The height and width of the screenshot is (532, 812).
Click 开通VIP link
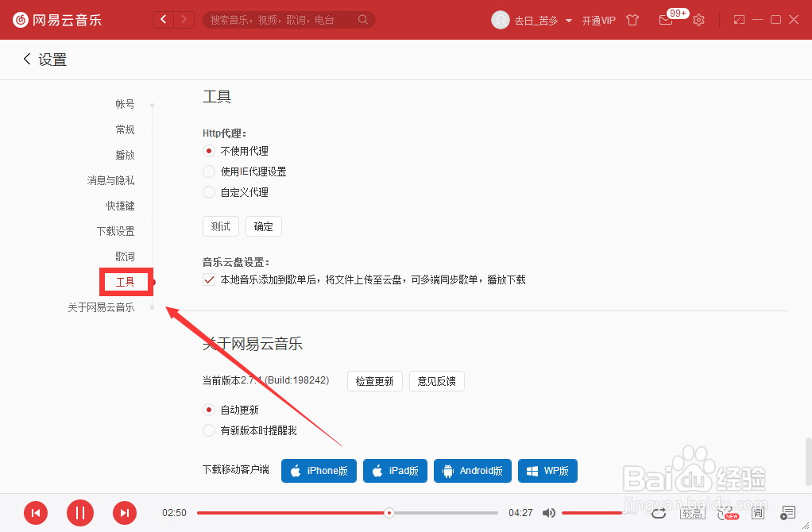coord(598,21)
